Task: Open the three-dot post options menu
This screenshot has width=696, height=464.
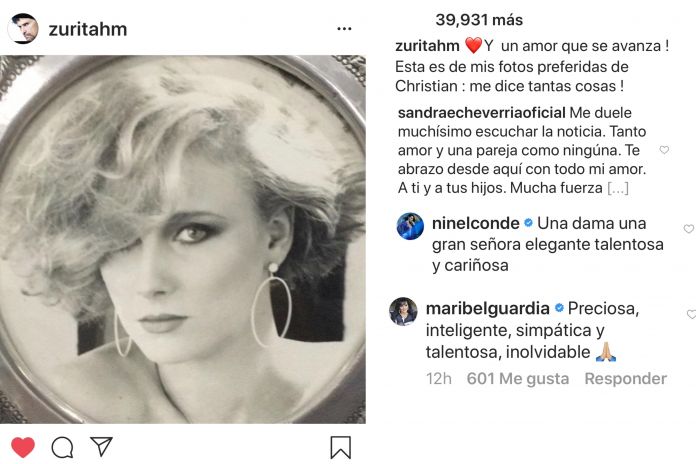Action: (343, 29)
